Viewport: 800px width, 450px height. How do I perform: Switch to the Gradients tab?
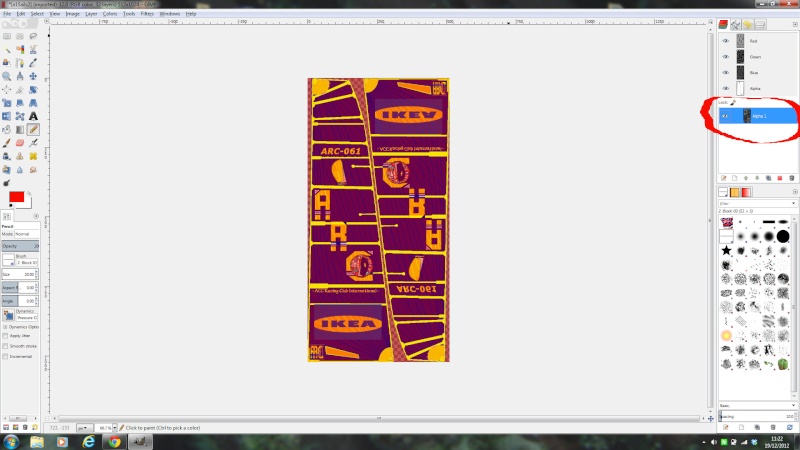(746, 192)
